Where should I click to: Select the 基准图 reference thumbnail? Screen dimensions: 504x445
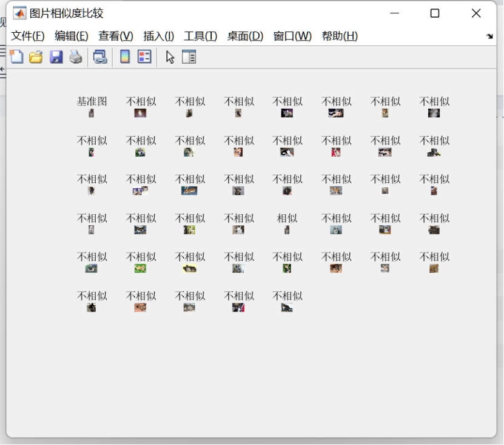pos(92,113)
